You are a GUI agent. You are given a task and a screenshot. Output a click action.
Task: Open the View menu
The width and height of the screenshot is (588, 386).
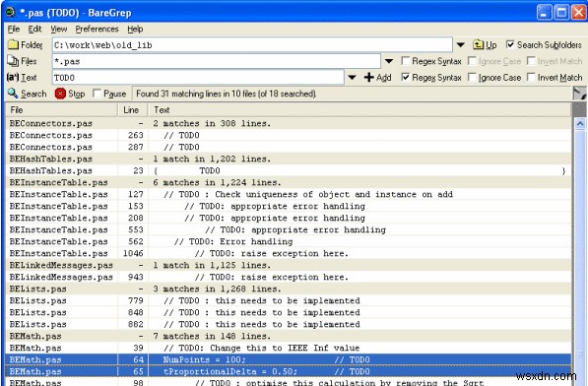pos(58,29)
